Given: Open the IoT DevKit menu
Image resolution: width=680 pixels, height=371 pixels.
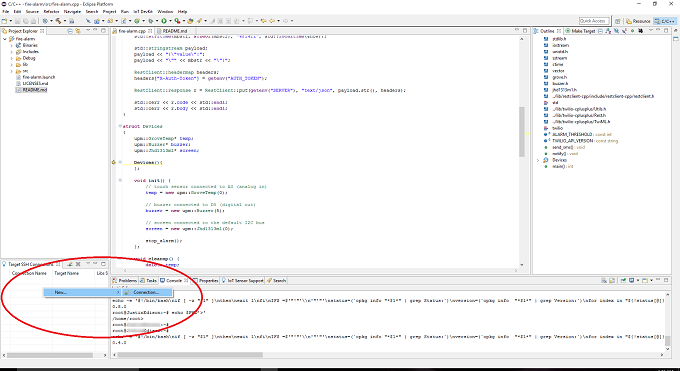Looking at the screenshot, I should [143, 12].
